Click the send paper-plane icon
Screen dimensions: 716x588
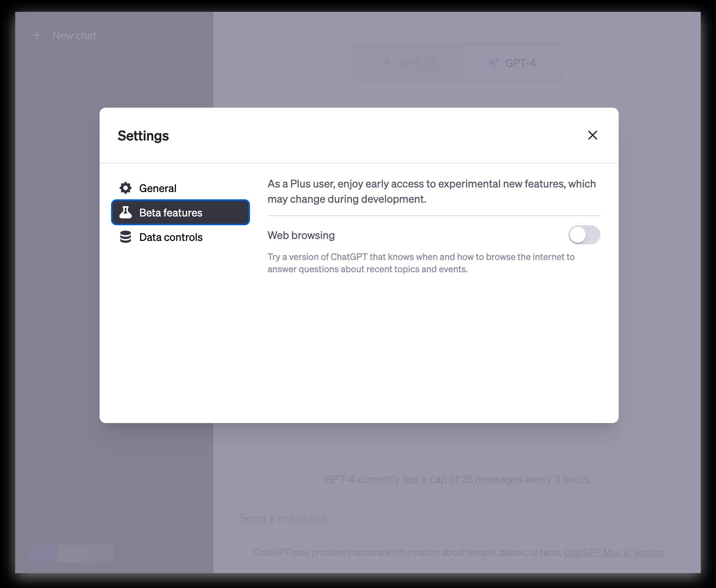pos(672,519)
